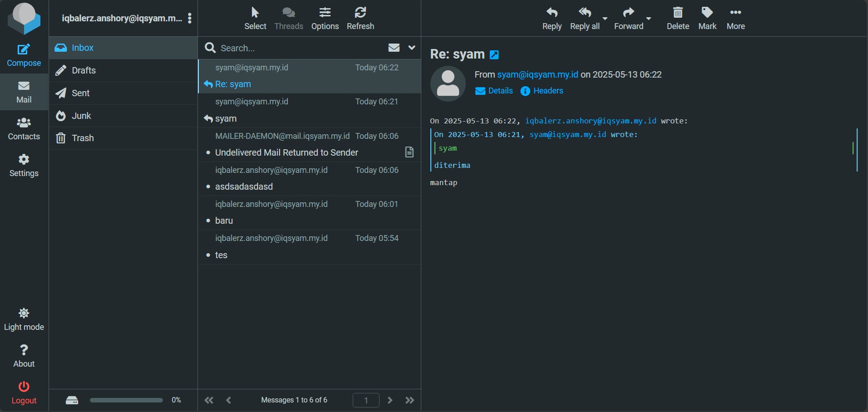Adjust the quota slider near 0%

pyautogui.click(x=126, y=400)
